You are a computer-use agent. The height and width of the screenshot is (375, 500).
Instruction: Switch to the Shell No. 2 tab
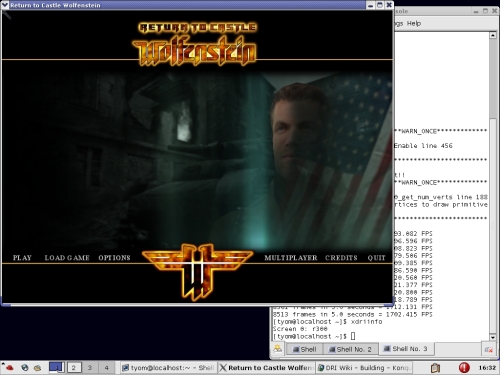pyautogui.click(x=350, y=349)
